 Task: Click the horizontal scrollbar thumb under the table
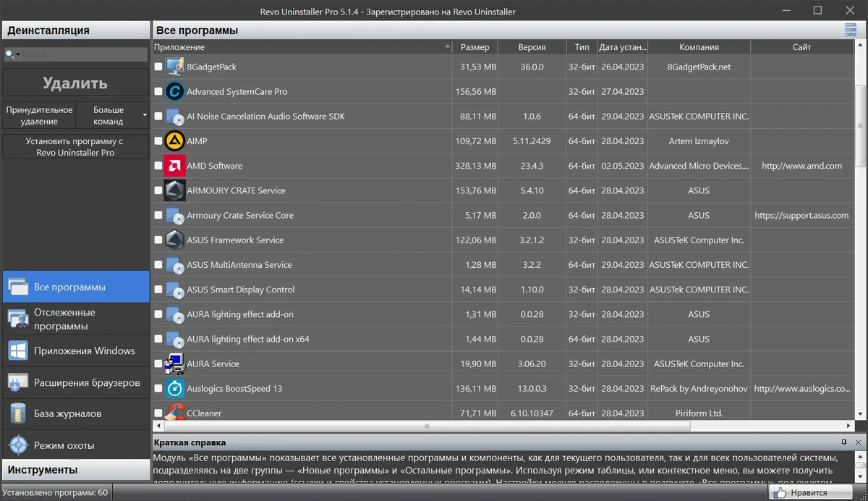427,426
